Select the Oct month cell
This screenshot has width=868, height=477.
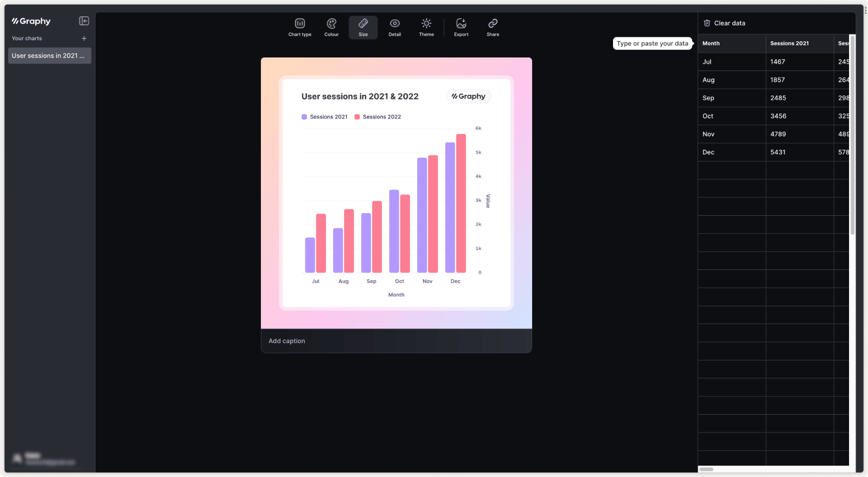click(731, 116)
